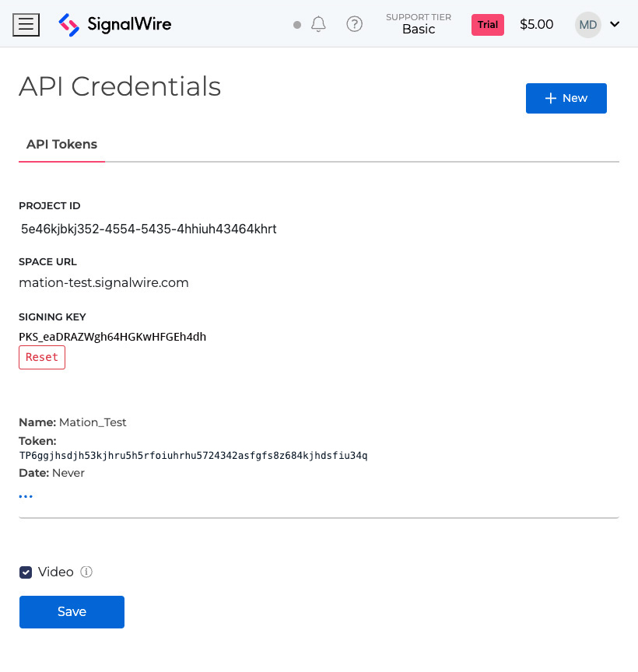Reset the signing key
The image size is (638, 672).
point(42,357)
